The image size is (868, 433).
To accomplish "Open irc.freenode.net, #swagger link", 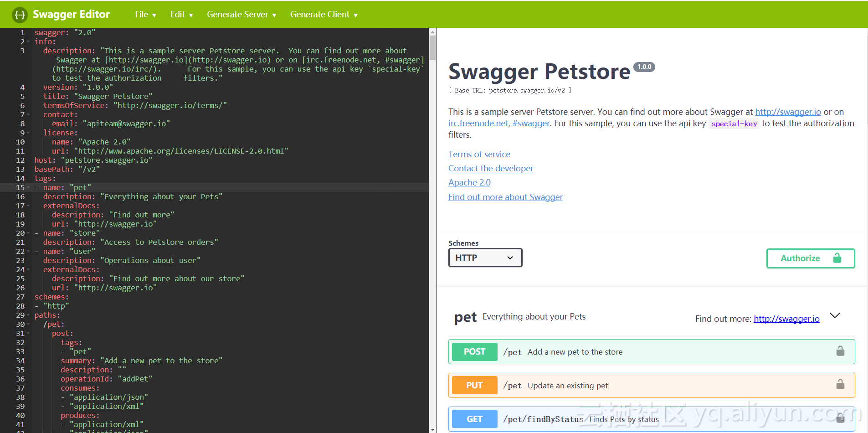I will pyautogui.click(x=499, y=124).
